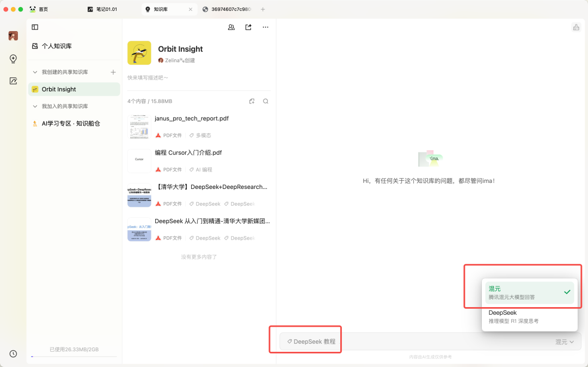Open the lightbulb AI assistant icon
The height and width of the screenshot is (367, 588).
click(x=13, y=58)
